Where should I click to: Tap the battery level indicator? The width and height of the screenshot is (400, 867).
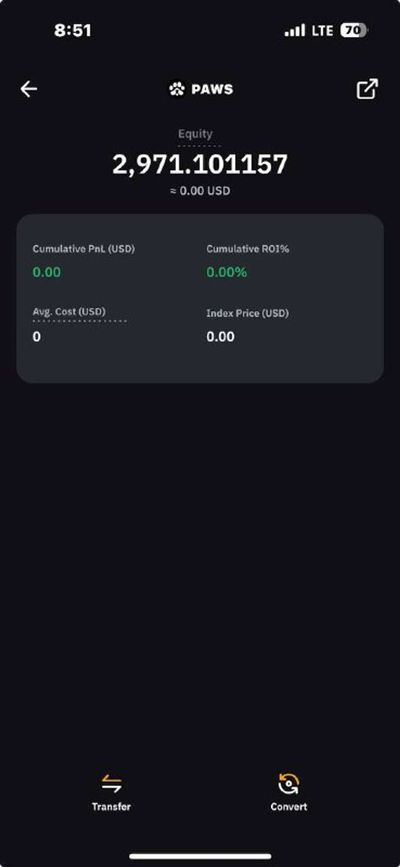tap(354, 30)
